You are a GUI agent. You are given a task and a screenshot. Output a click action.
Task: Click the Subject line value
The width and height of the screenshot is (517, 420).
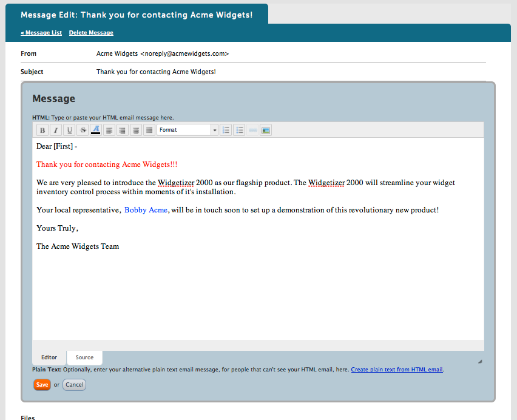pos(156,72)
